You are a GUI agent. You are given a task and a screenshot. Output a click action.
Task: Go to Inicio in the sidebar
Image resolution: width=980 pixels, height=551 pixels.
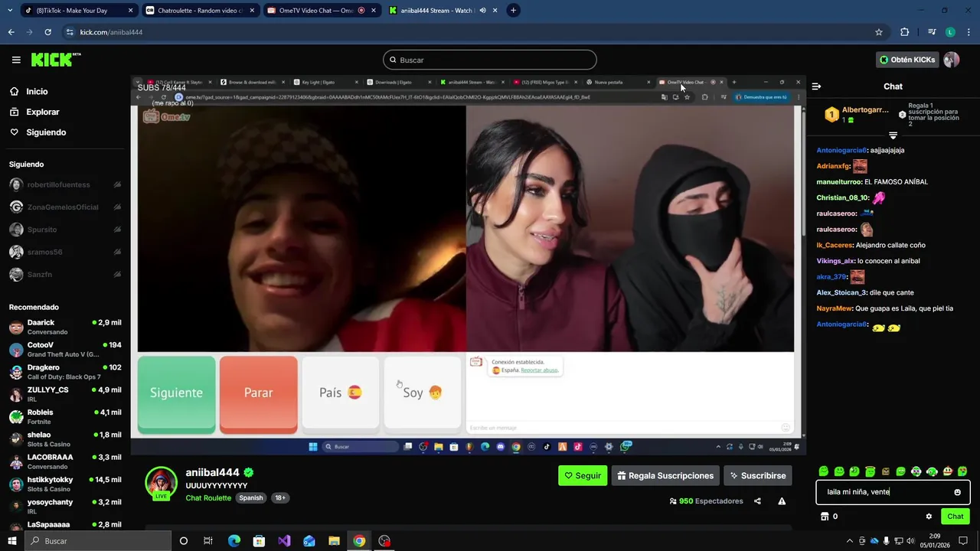pos(37,91)
